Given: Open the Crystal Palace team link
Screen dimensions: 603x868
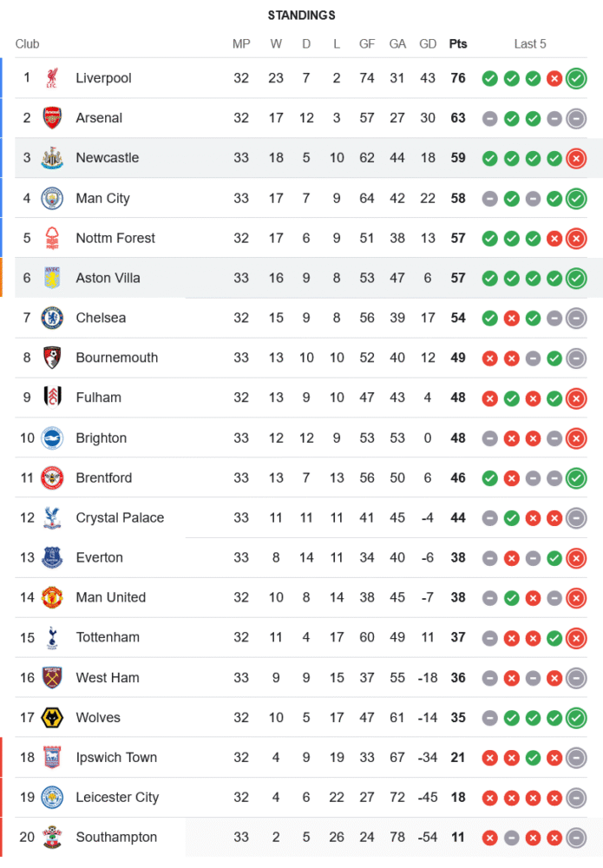Looking at the screenshot, I should point(120,517).
